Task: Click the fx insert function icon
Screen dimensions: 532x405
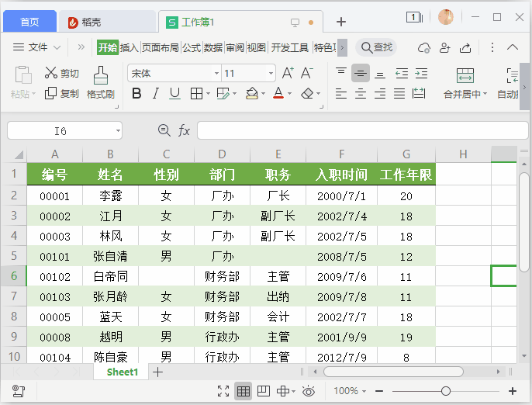Action: (x=184, y=130)
